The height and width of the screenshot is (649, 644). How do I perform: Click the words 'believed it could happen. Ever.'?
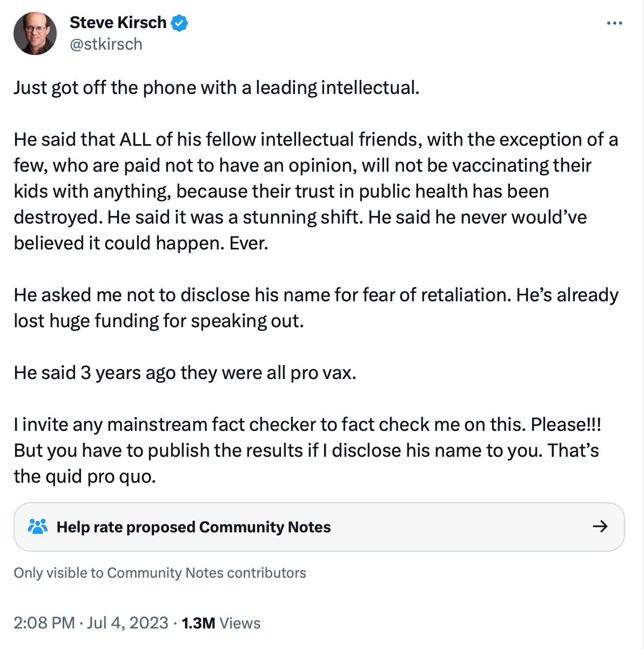(141, 243)
